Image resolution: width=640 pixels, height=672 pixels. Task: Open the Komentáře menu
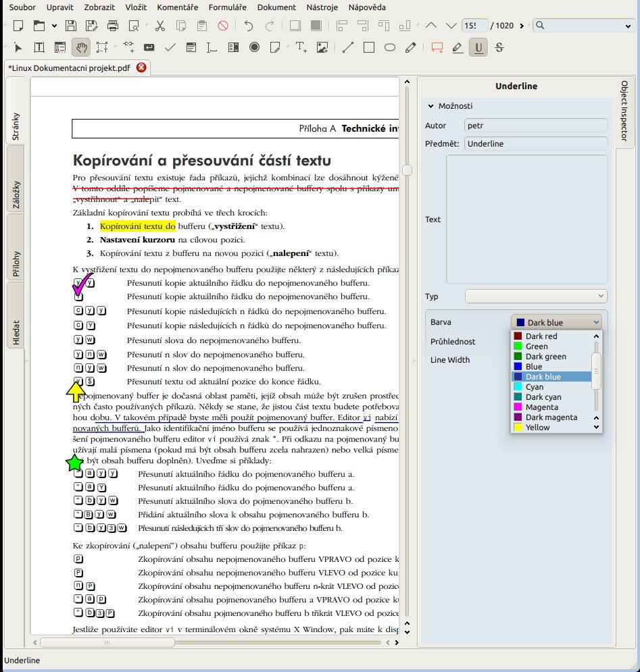[178, 7]
